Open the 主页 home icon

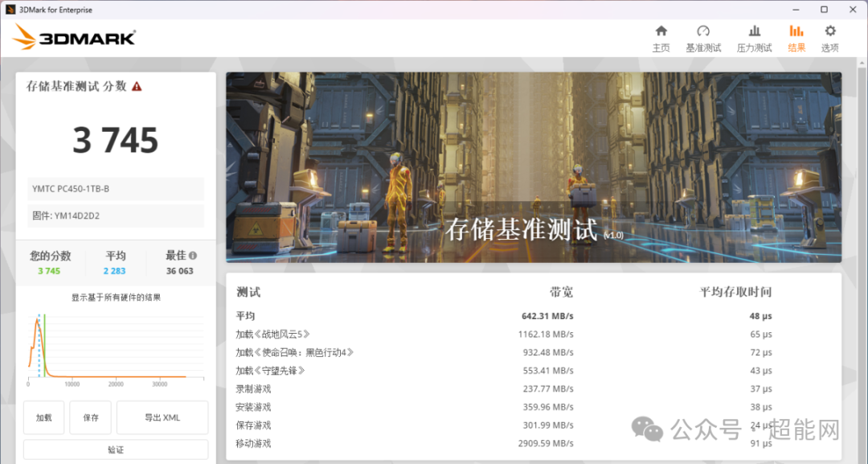click(x=661, y=32)
